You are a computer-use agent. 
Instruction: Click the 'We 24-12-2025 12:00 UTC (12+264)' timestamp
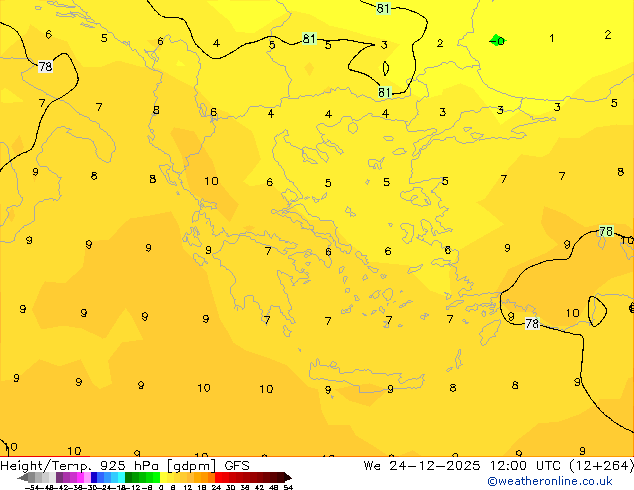(498, 465)
